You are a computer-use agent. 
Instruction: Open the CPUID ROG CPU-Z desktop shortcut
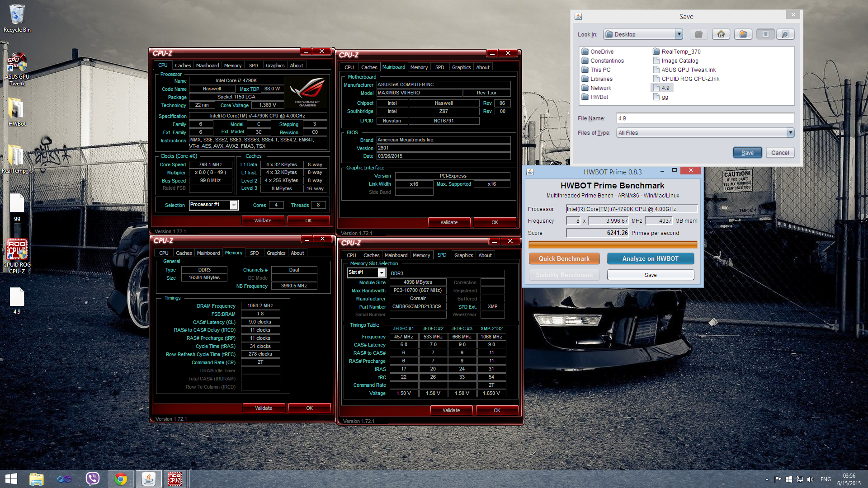pos(17,256)
